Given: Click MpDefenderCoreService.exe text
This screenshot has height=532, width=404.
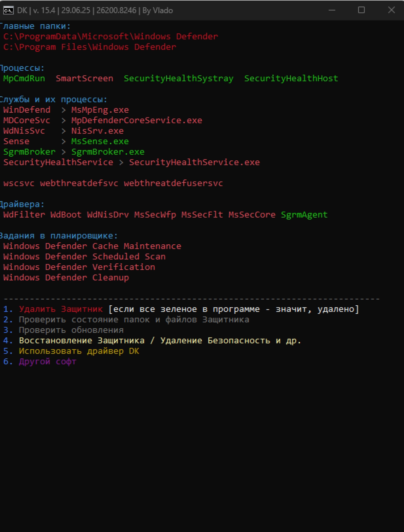Looking at the screenshot, I should point(137,120).
